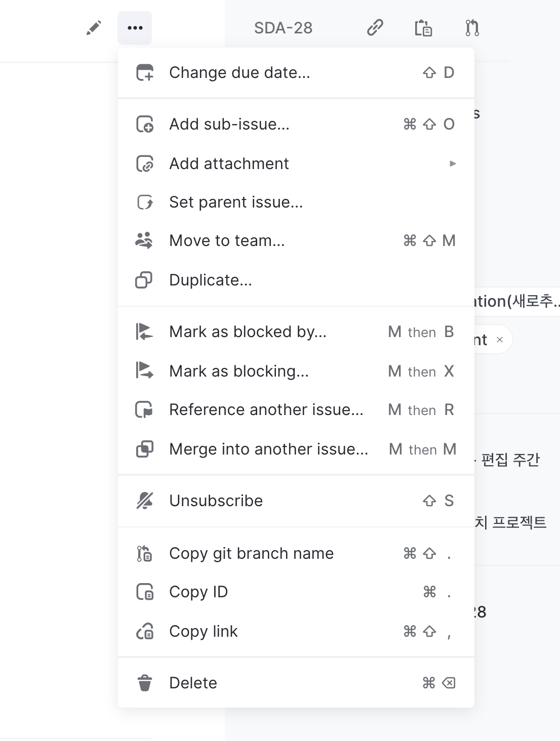Click the copy issue link icon

pyautogui.click(x=375, y=28)
